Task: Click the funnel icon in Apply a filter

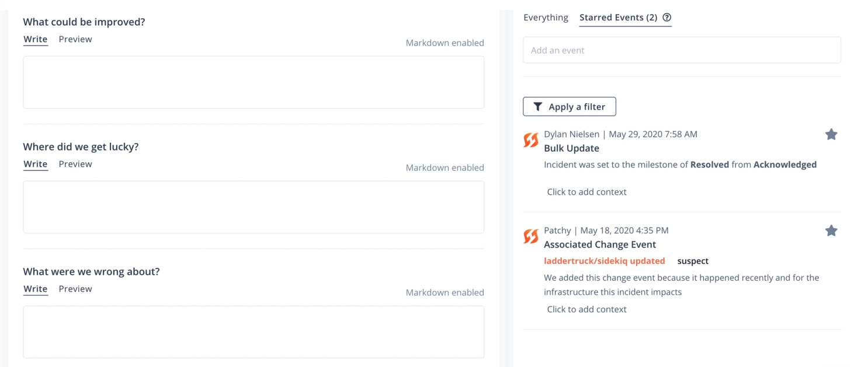Action: coord(538,107)
